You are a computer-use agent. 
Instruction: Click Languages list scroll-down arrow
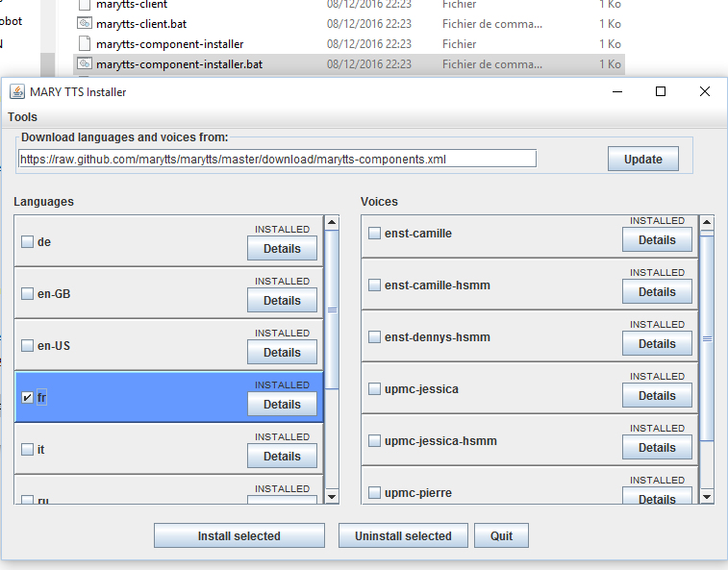coord(332,497)
